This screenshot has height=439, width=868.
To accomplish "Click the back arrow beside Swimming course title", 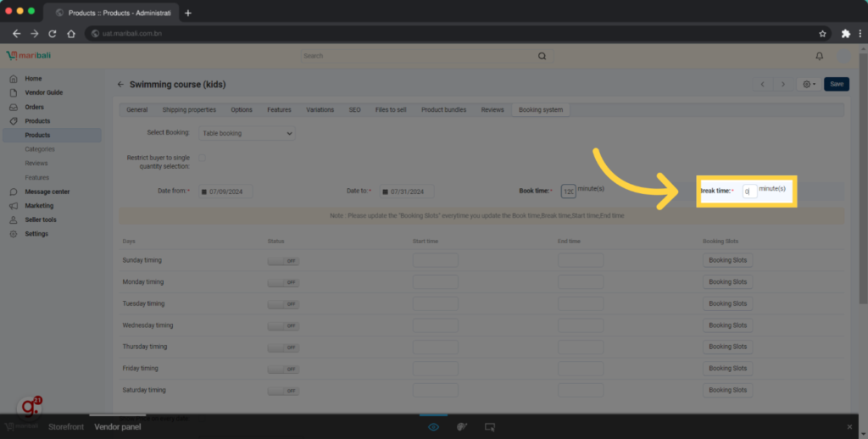I will coord(120,85).
